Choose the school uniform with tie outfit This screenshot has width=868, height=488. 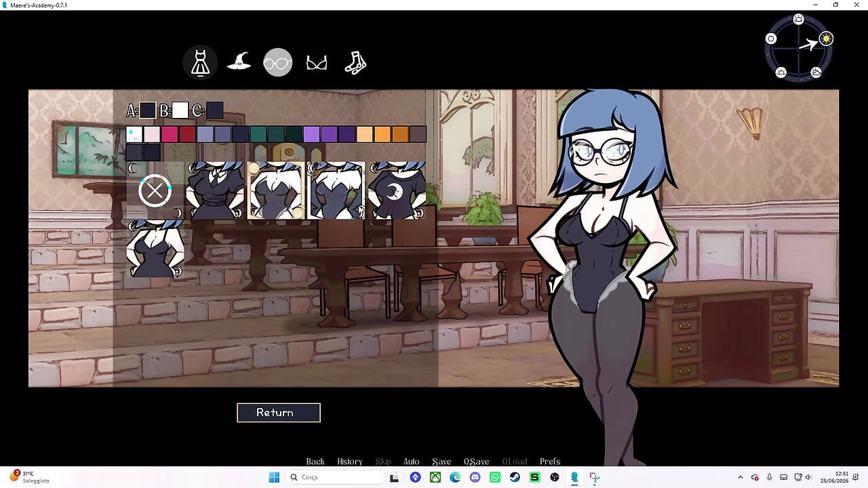tap(215, 190)
